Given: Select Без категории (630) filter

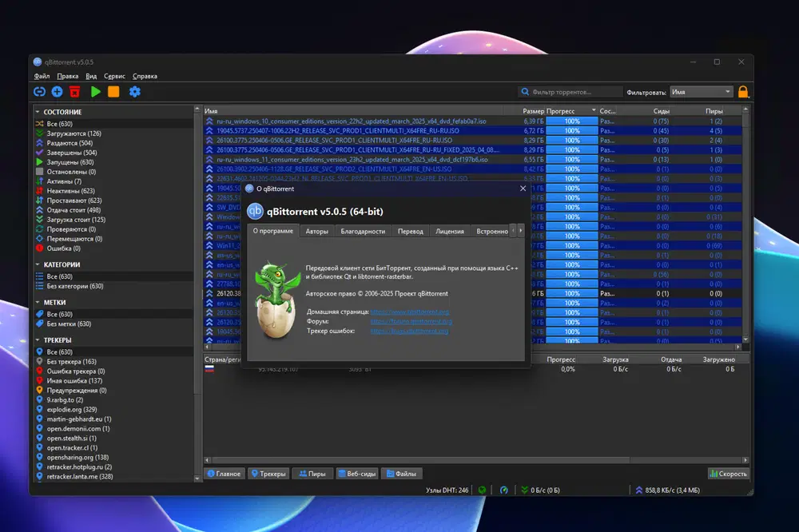Looking at the screenshot, I should click(x=75, y=287).
